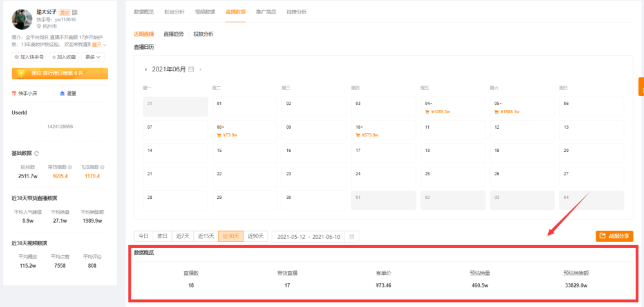Go to previous month with left arrow

[146, 70]
